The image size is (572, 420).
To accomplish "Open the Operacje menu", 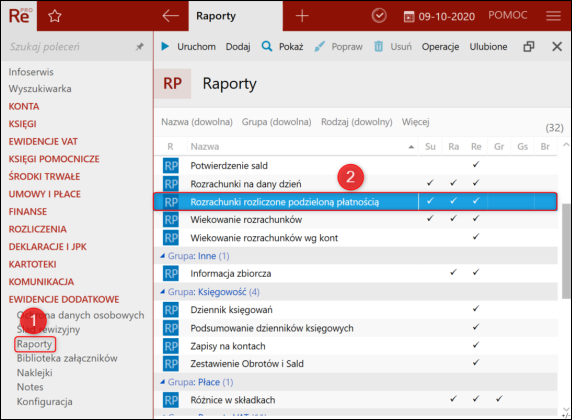I will [440, 47].
